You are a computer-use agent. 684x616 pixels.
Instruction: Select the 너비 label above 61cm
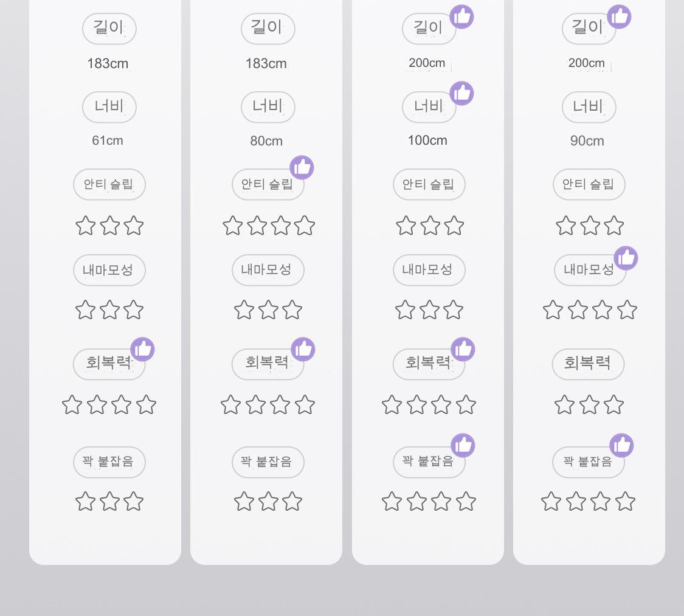[x=109, y=107]
